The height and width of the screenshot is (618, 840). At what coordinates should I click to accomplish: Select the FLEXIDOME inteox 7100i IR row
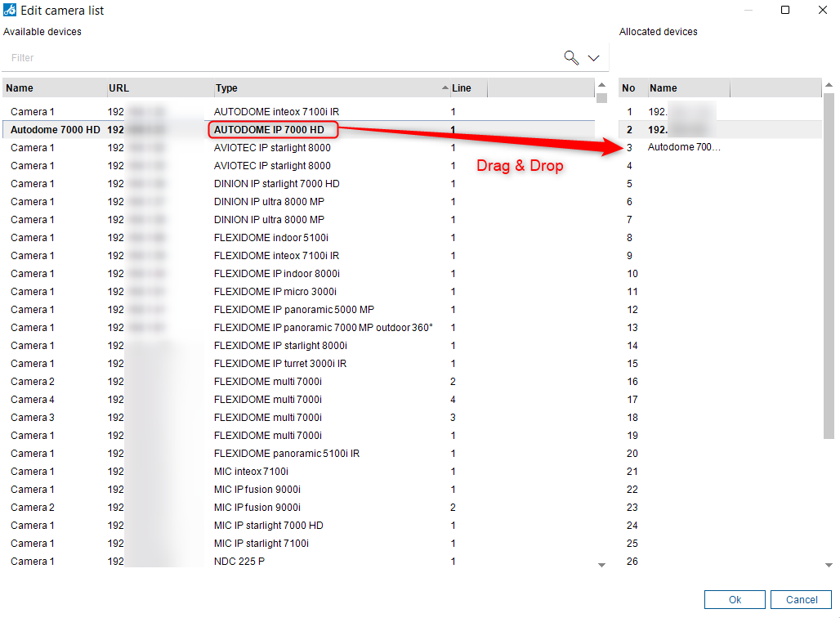299,256
